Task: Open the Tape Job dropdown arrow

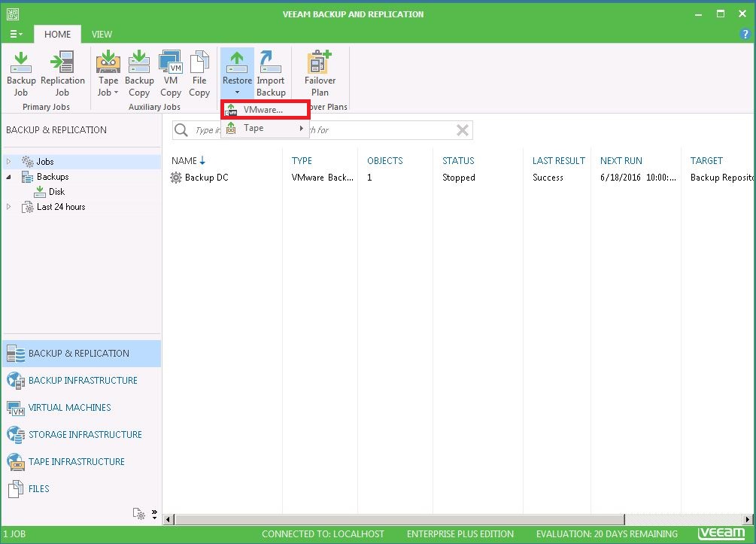Action: point(116,92)
